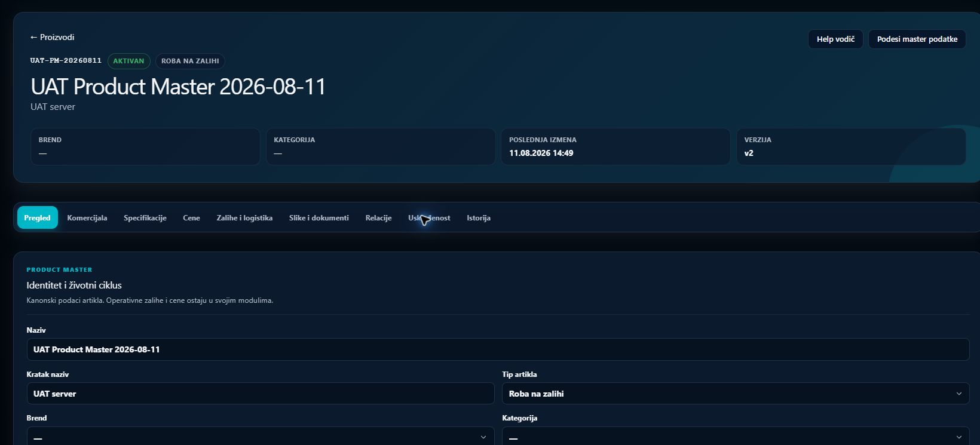Screen dimensions: 980x445
Task: Switch to the Usklađenost tab
Action: click(429, 218)
